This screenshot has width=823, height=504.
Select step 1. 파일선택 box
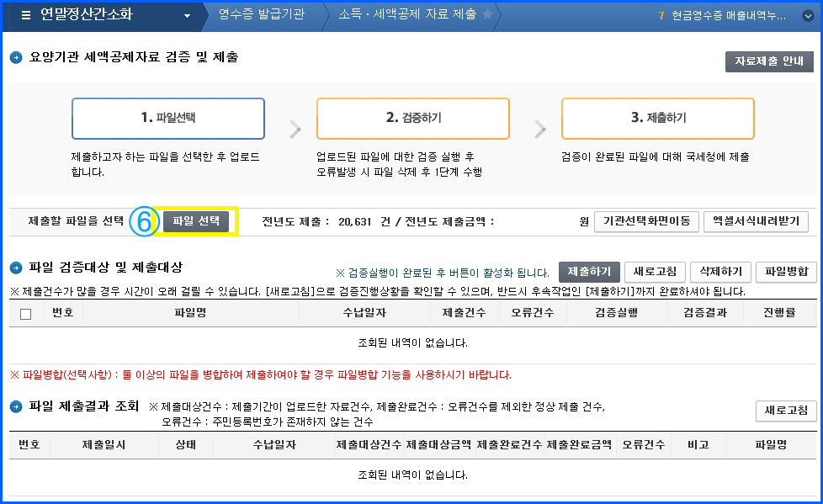point(168,118)
